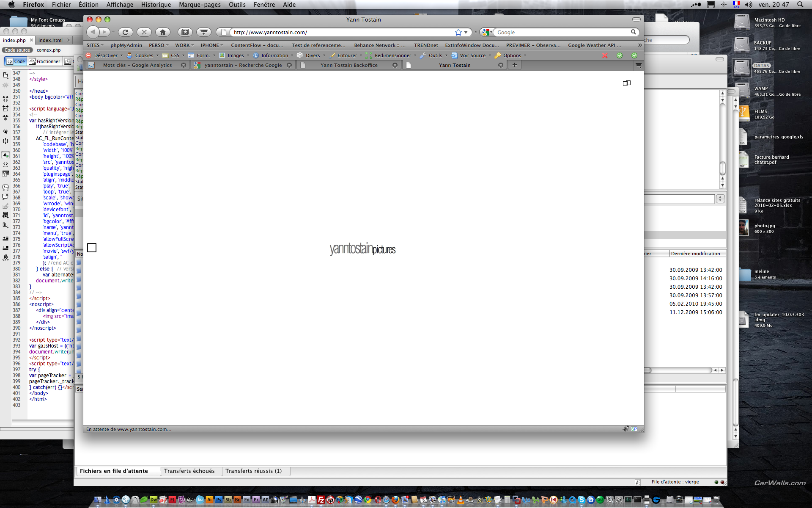Close the Yann Tostain Backoffice tab
Screen dimensions: 812x508
pos(395,65)
